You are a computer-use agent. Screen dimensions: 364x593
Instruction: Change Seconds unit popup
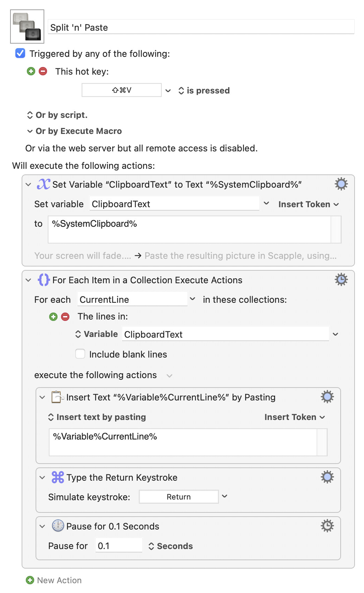[170, 546]
